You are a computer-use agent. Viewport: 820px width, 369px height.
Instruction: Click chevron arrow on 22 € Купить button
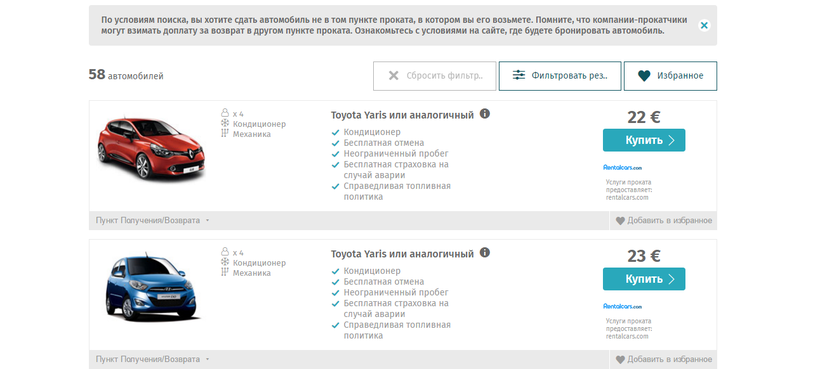tap(671, 140)
